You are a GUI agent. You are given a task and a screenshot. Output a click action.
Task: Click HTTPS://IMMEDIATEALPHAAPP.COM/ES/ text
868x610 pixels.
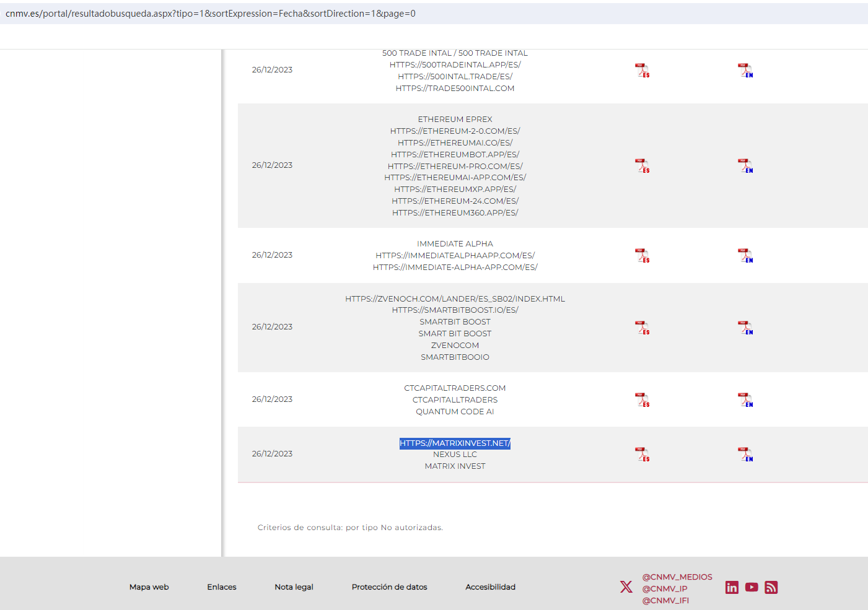455,256
